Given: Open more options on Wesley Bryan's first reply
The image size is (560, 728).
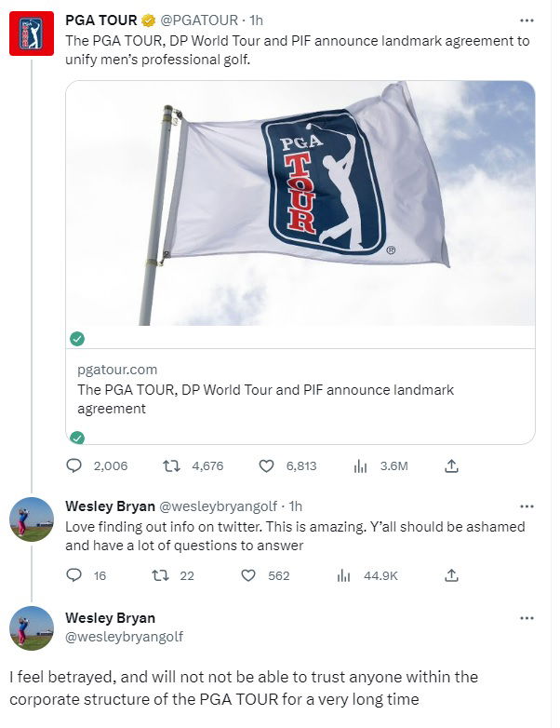Looking at the screenshot, I should 527,506.
